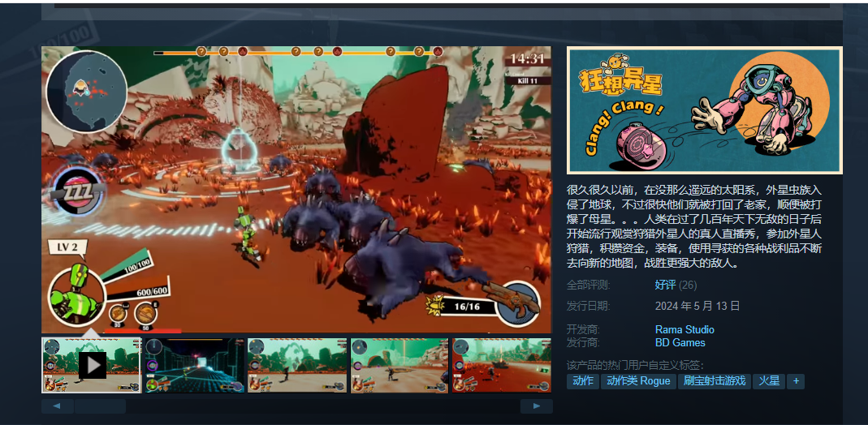Select the 火星 tag
The height and width of the screenshot is (425, 868).
click(769, 381)
